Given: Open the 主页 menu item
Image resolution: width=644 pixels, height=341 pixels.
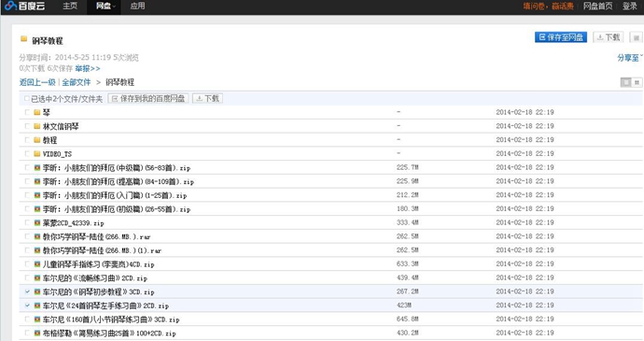Looking at the screenshot, I should click(x=70, y=7).
